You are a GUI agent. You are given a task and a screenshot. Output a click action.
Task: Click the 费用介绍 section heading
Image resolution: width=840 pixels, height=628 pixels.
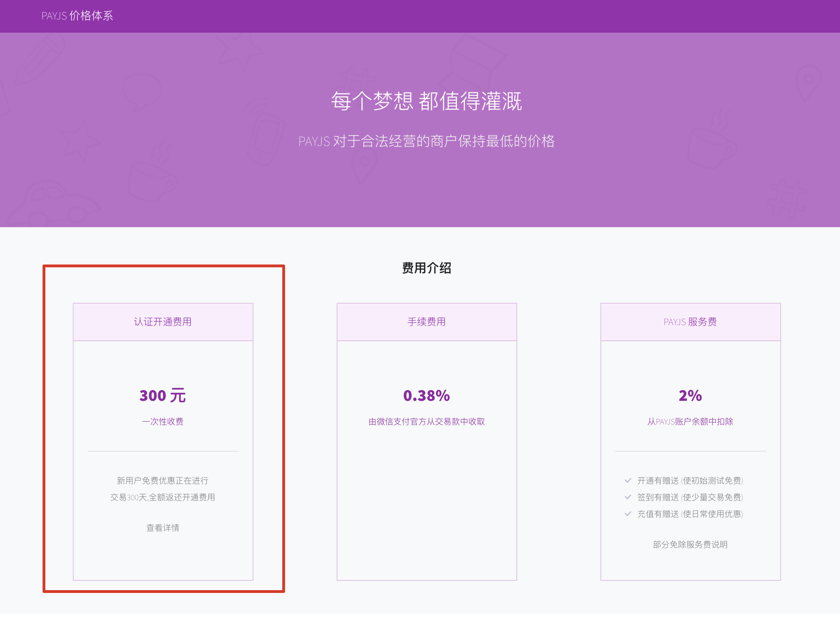(427, 268)
